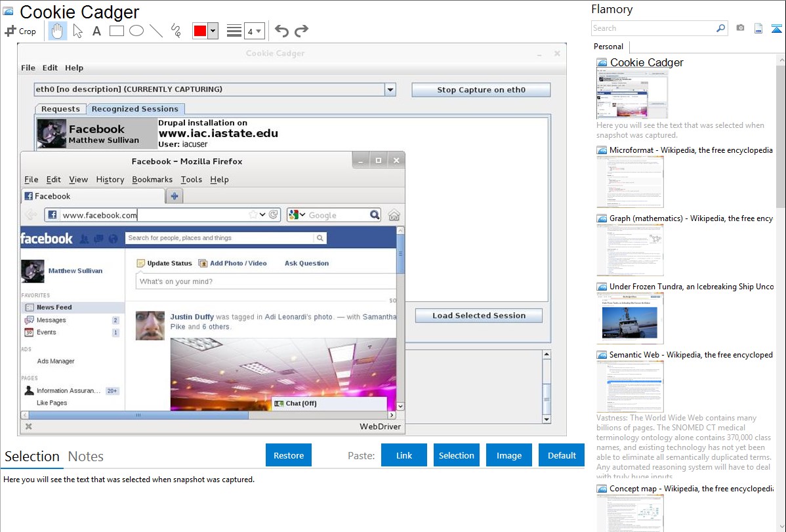Open the Chat (Off) bar
786x532 pixels.
pyautogui.click(x=329, y=403)
